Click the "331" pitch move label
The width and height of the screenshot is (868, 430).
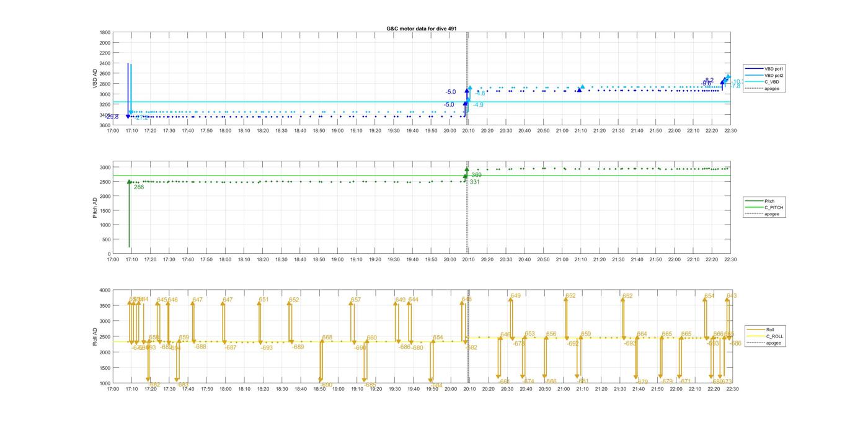474,182
